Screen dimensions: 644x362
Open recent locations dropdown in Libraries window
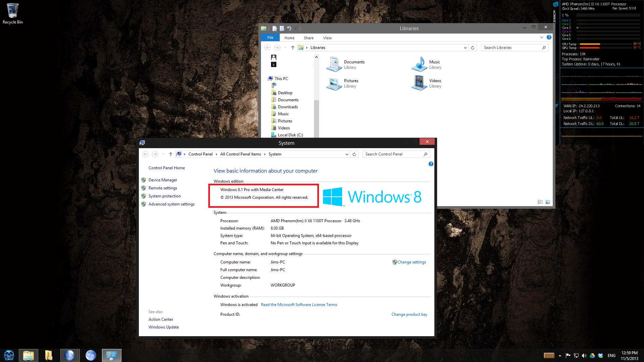tap(285, 48)
